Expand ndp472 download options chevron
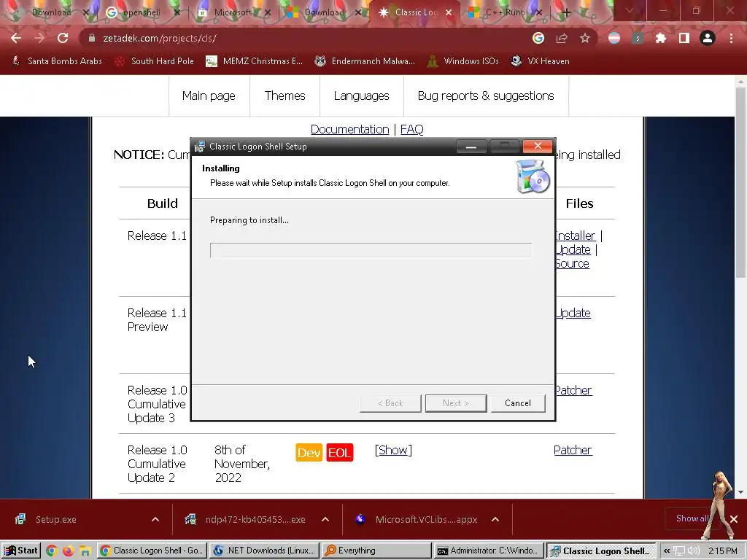Screen dimensions: 747x560 325,519
